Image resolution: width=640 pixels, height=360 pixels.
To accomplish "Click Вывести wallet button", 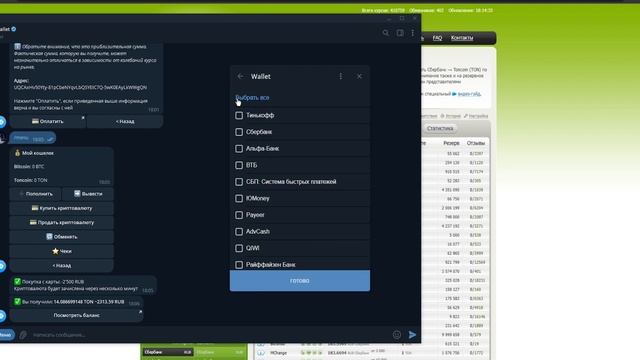I will (88, 194).
